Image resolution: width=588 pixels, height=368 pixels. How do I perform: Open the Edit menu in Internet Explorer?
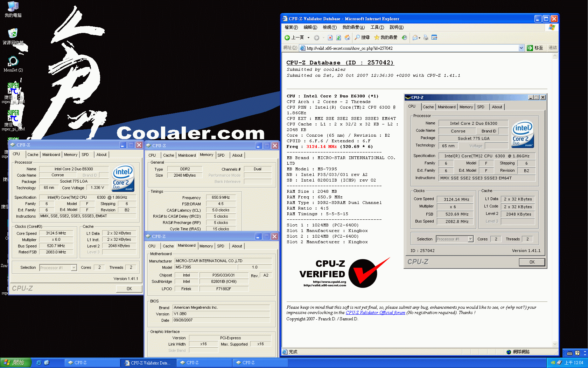pos(310,27)
